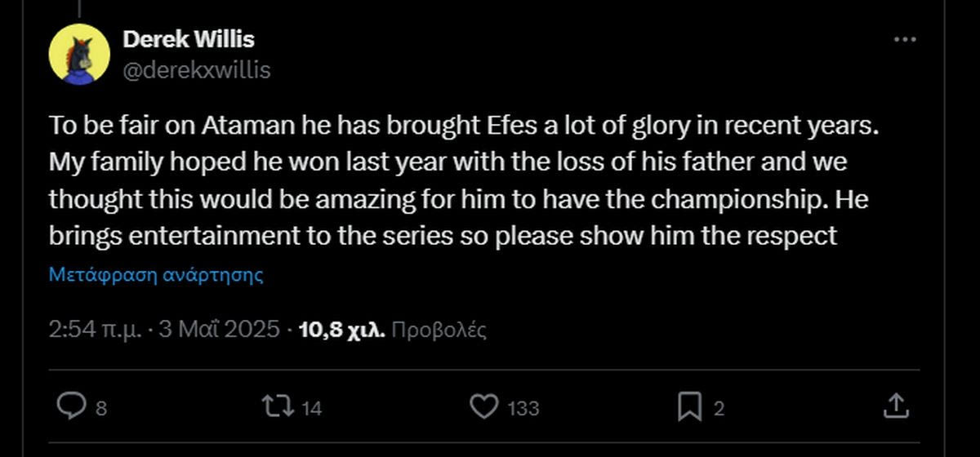
Task: Open the @derekxwillis handle link
Action: (196, 70)
